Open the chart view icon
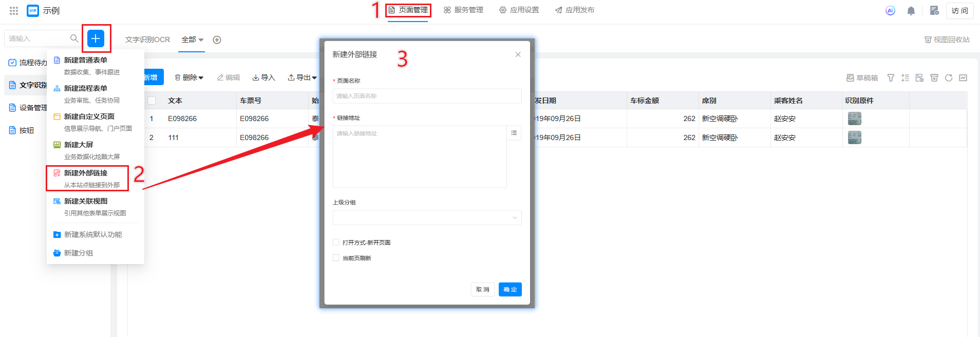The height and width of the screenshot is (337, 980). [x=963, y=78]
